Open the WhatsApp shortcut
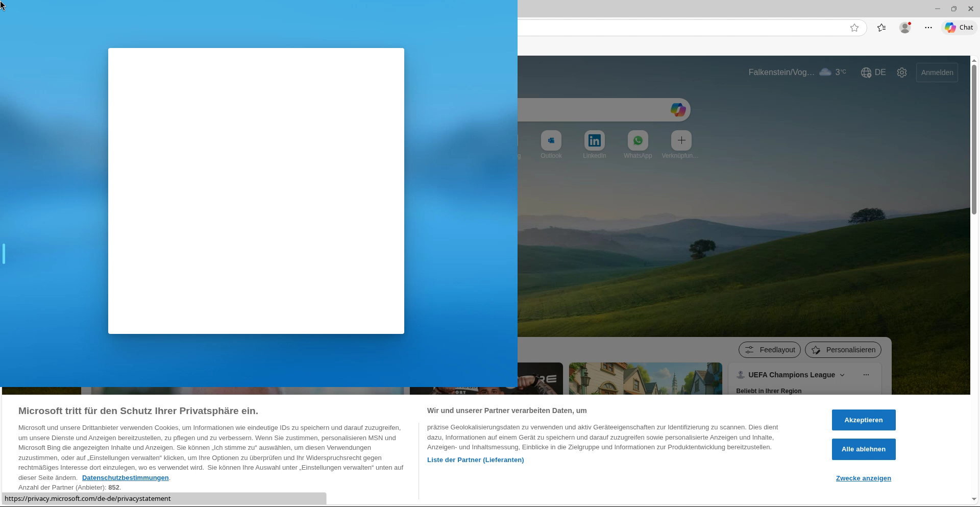 pos(638,141)
